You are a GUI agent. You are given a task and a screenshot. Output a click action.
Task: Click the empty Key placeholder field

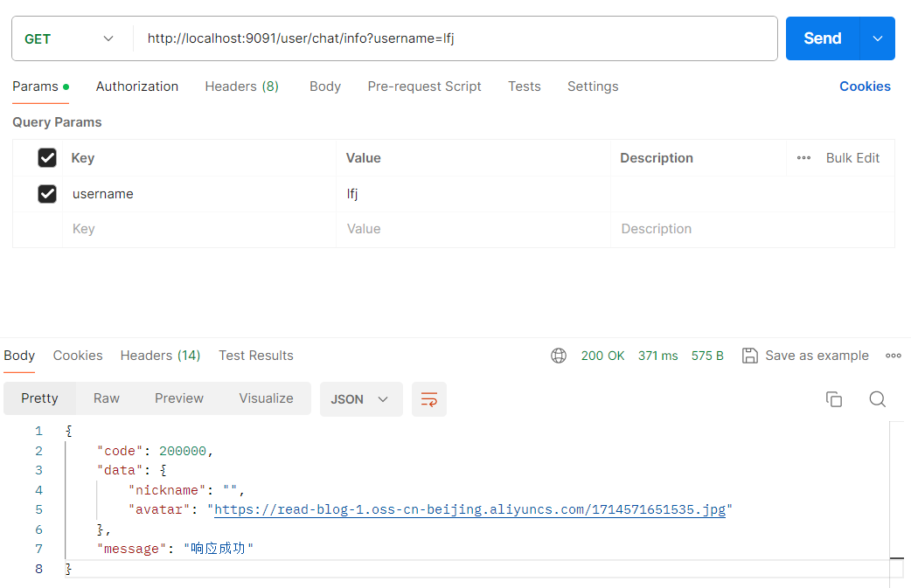click(199, 229)
